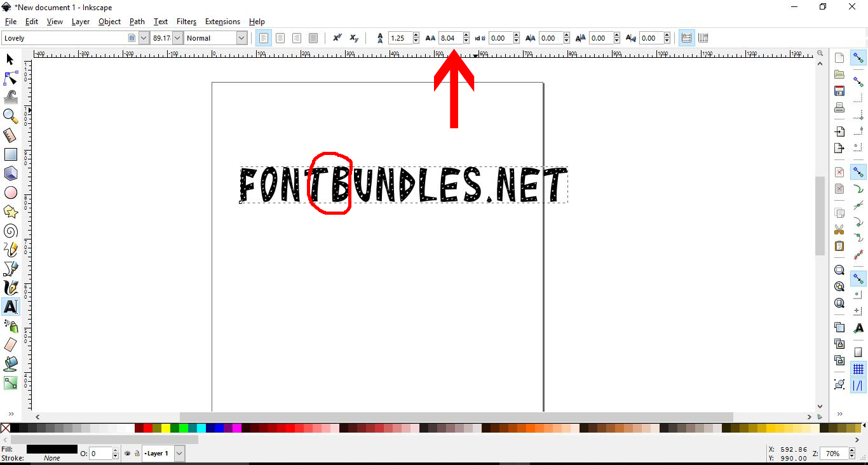Select the Spray objects tool
868x465 pixels.
(10, 326)
